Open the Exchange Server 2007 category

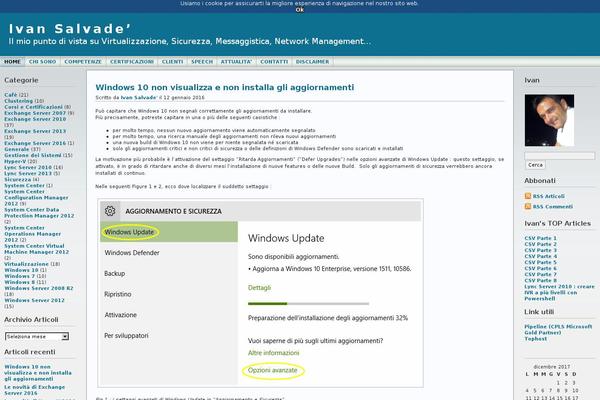[x=35, y=113]
